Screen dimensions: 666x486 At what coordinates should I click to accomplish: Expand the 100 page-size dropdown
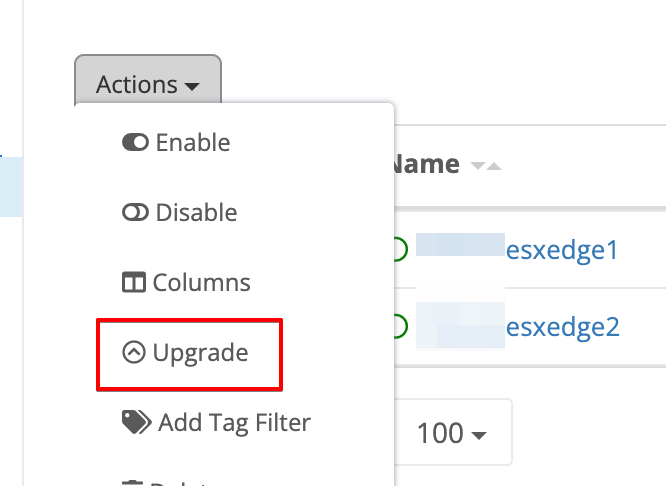click(x=453, y=433)
